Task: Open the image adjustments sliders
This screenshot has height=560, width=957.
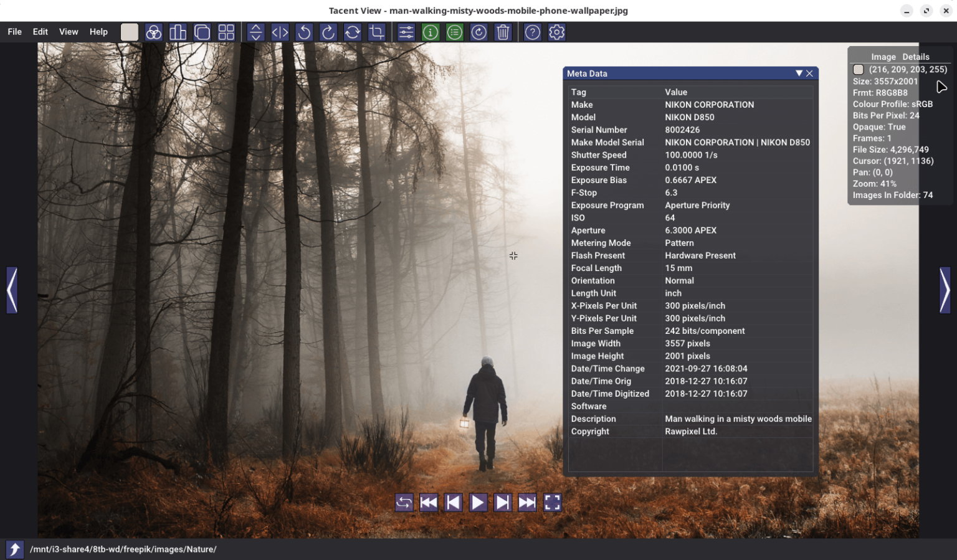Action: (x=406, y=32)
